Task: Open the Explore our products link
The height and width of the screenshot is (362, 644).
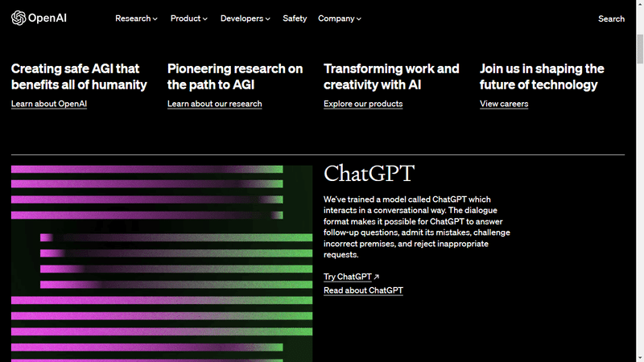Action: coord(363,104)
